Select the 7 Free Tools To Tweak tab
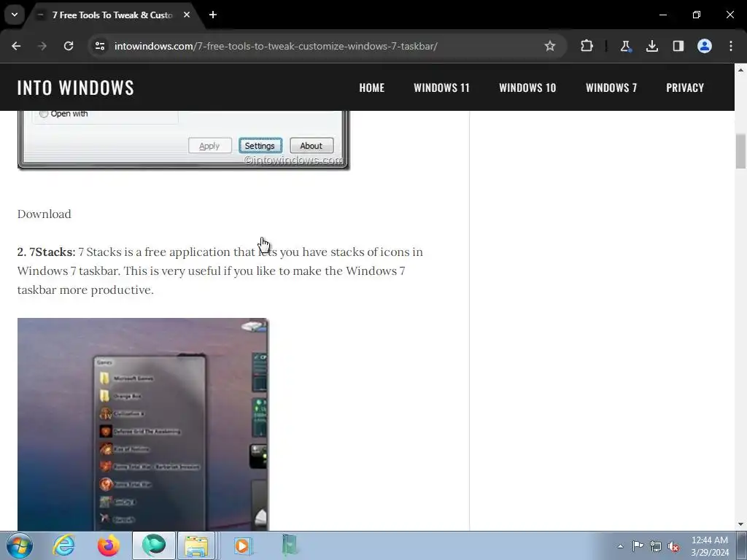The width and height of the screenshot is (747, 560). (x=112, y=15)
